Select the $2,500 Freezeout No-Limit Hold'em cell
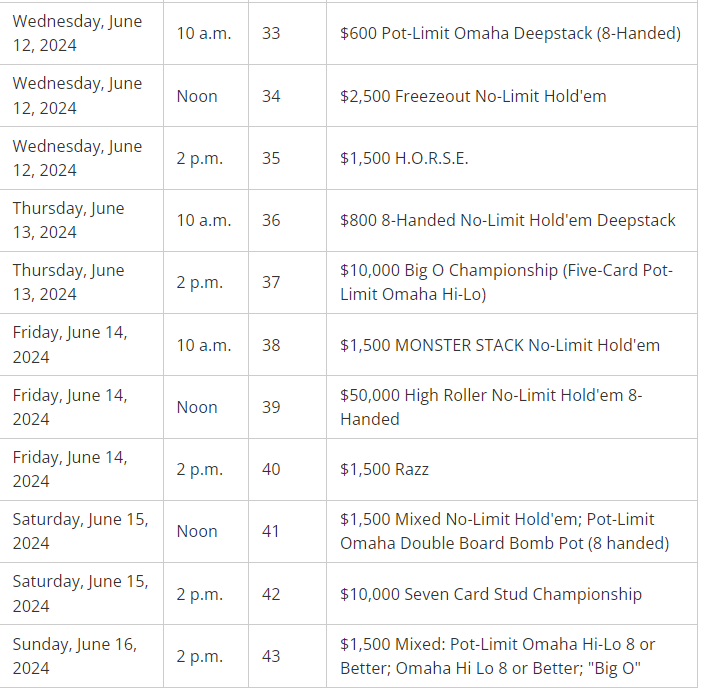This screenshot has width=704, height=688. click(473, 96)
